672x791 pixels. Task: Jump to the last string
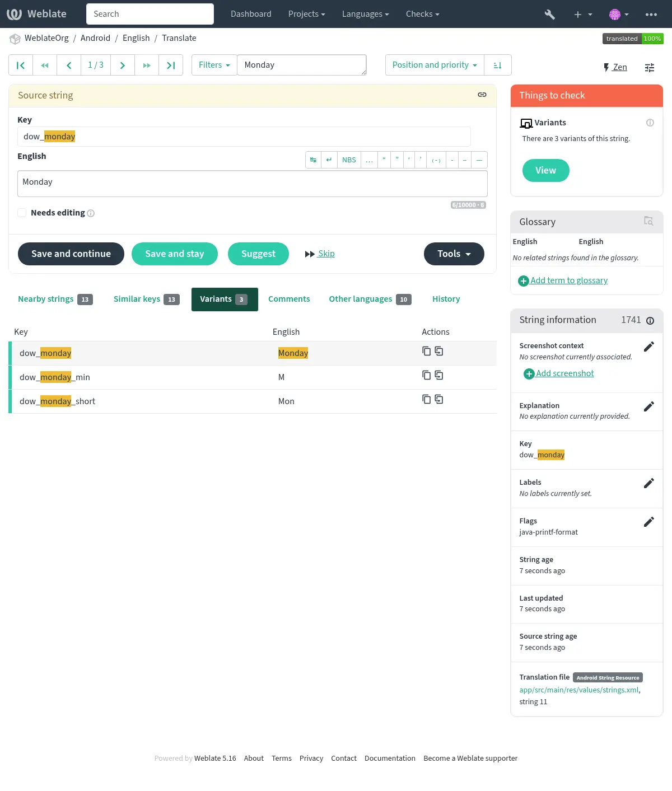pyautogui.click(x=171, y=65)
